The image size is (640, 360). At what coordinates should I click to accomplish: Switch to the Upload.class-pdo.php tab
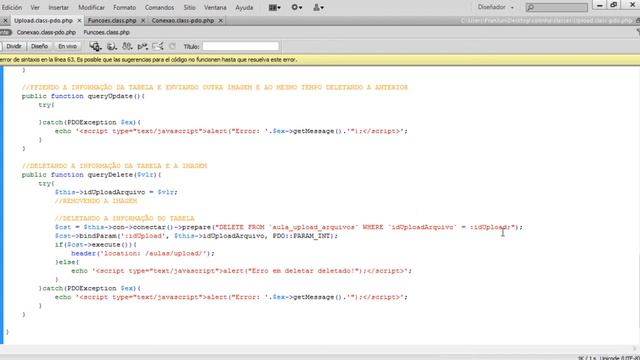[x=43, y=20]
